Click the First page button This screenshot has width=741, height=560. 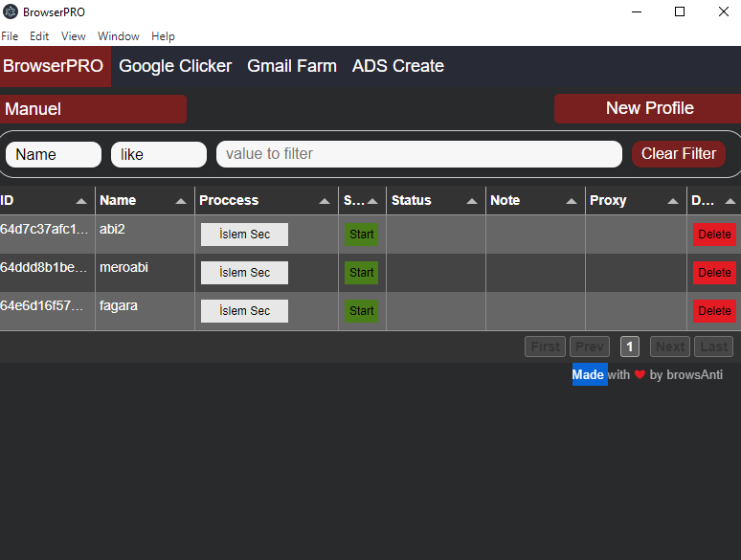pos(545,347)
